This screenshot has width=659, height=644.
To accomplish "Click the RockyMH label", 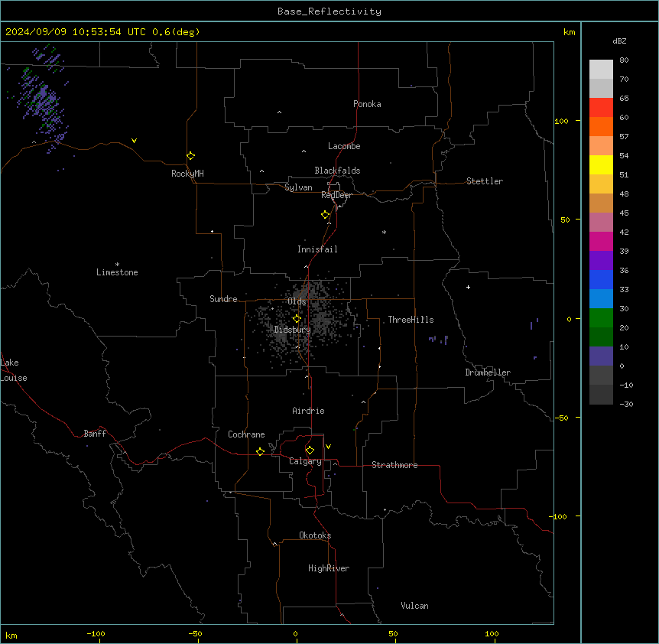I will point(187,174).
